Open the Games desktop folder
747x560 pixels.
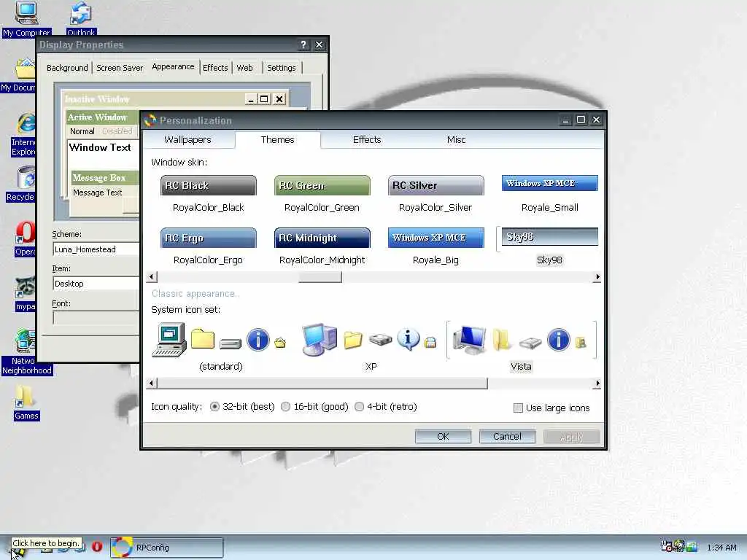pos(26,402)
